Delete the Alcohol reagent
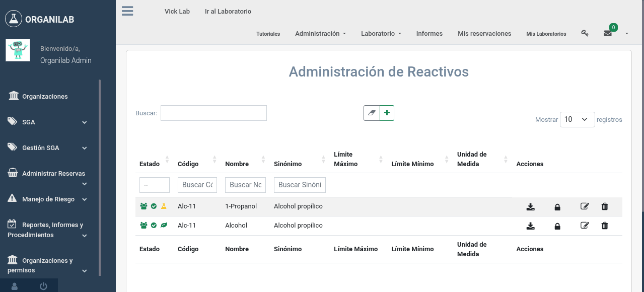The width and height of the screenshot is (644, 292). 605,226
